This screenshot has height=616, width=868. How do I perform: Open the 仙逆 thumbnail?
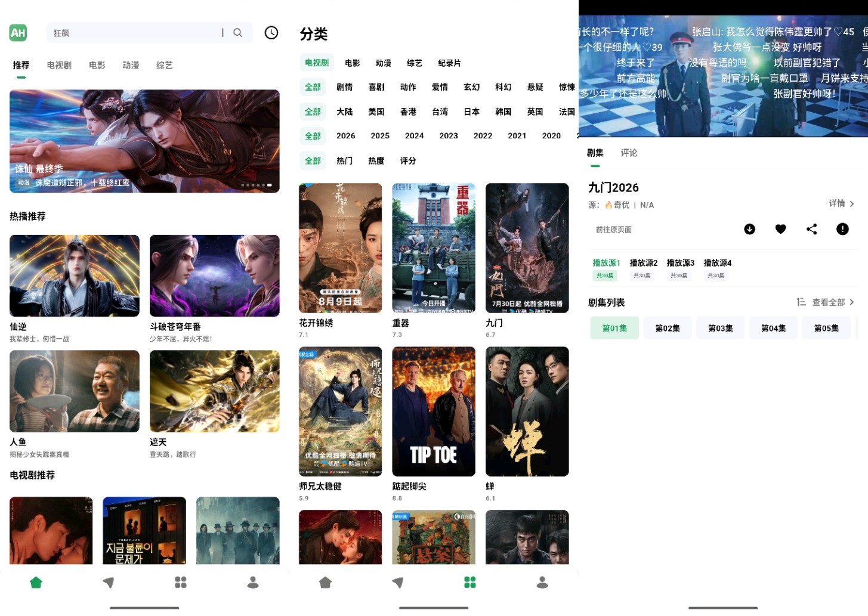[x=75, y=276]
